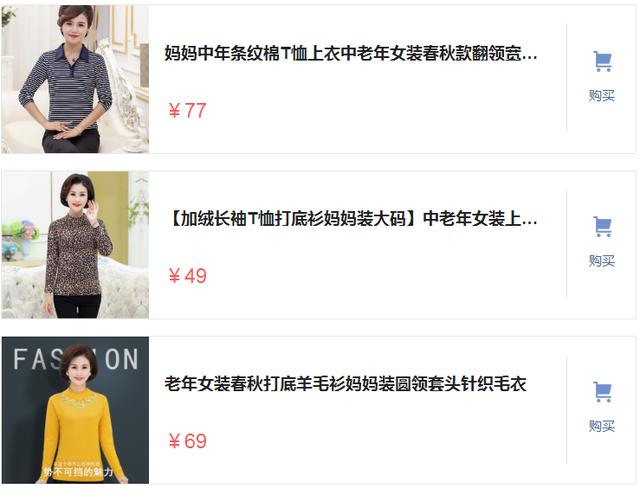The width and height of the screenshot is (640, 495).
Task: Click the flower vase in the leopard-print top photo
Action: [x=20, y=240]
